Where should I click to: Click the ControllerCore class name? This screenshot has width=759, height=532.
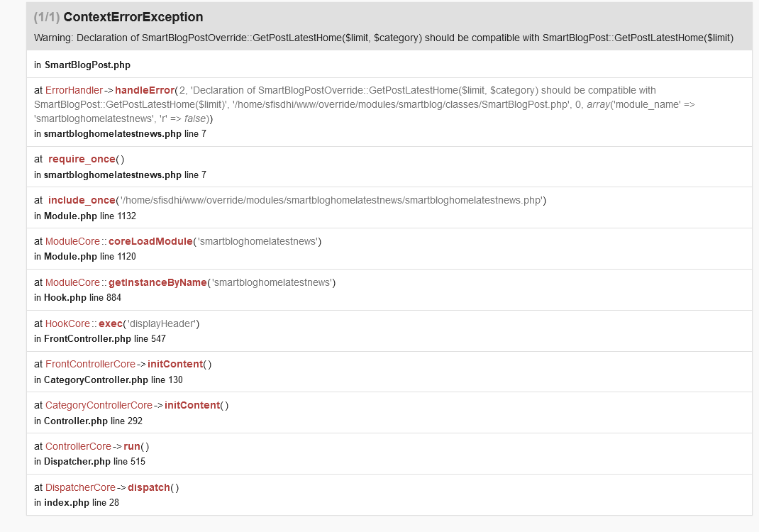click(78, 446)
